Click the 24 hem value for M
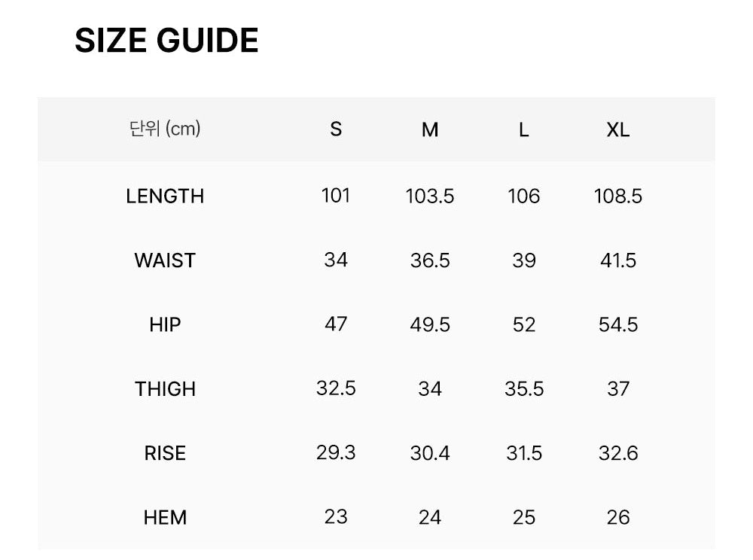This screenshot has width=753, height=560. [x=430, y=518]
